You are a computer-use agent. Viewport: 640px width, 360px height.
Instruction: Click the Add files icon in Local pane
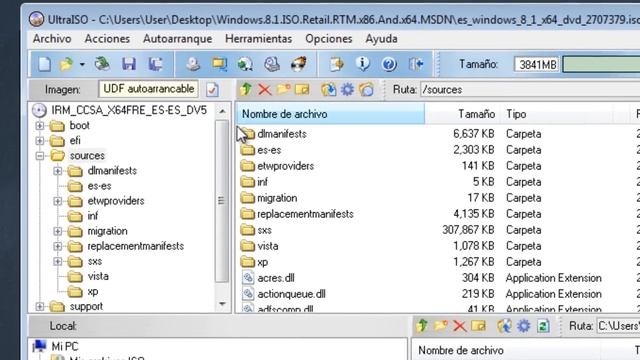(504, 326)
